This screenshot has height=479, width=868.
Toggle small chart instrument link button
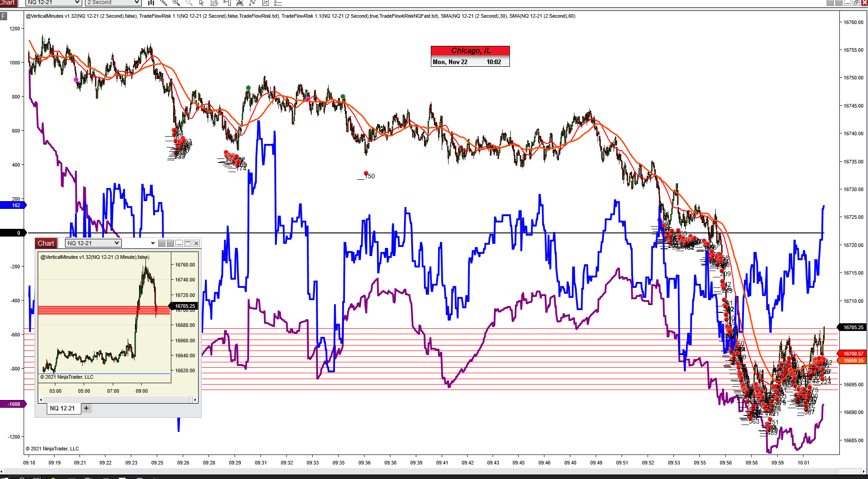coord(162,243)
